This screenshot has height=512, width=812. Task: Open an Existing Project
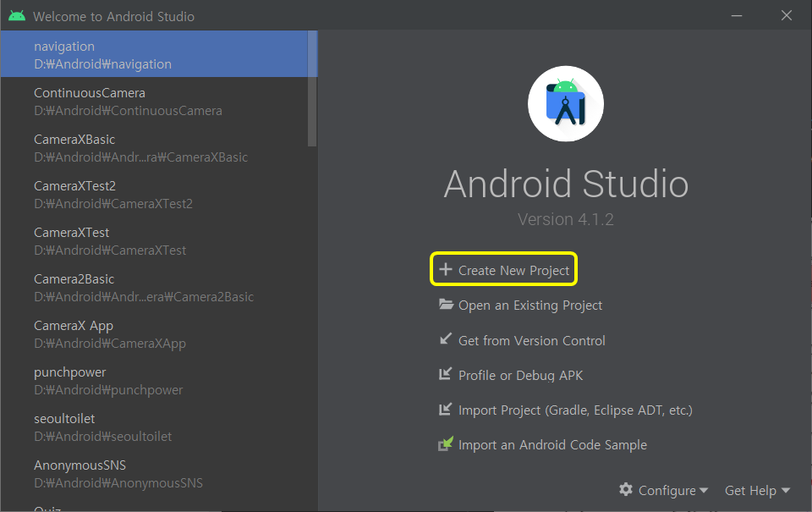click(530, 306)
